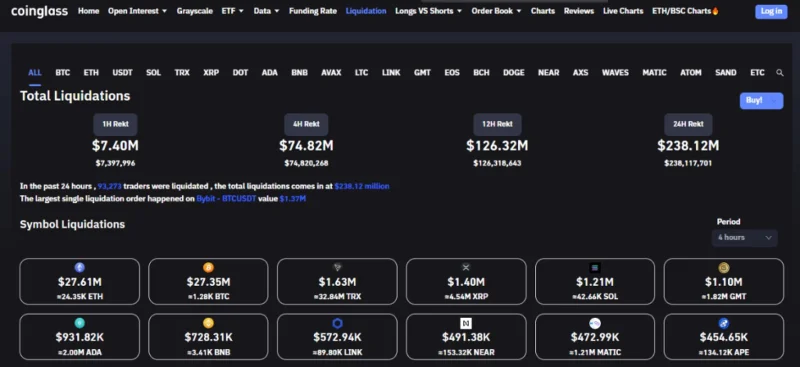This screenshot has width=800, height=367.
Task: Expand the Order Book menu
Action: click(x=496, y=11)
